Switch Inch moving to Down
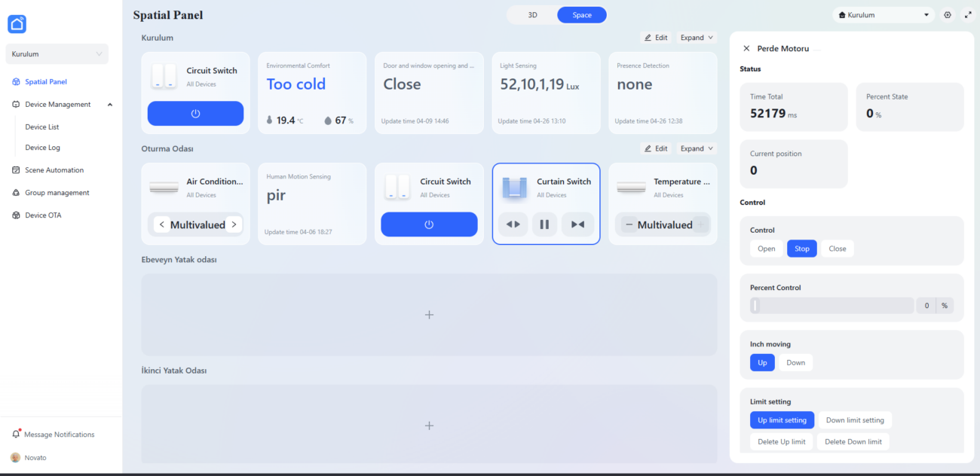The image size is (980, 476). [795, 362]
